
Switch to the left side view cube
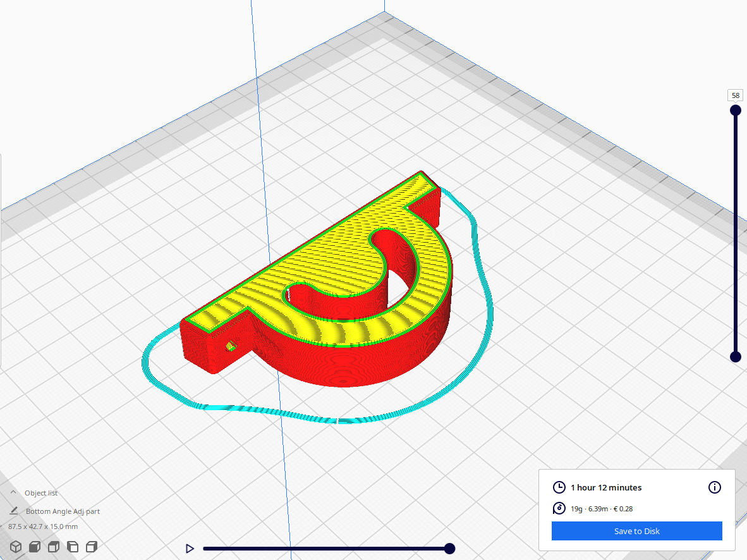(x=73, y=547)
